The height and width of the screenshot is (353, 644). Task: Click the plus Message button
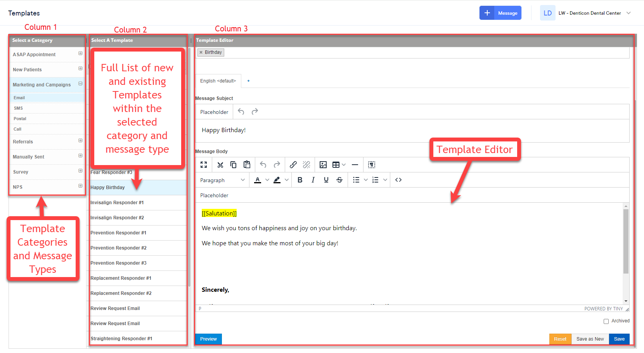pos(500,13)
